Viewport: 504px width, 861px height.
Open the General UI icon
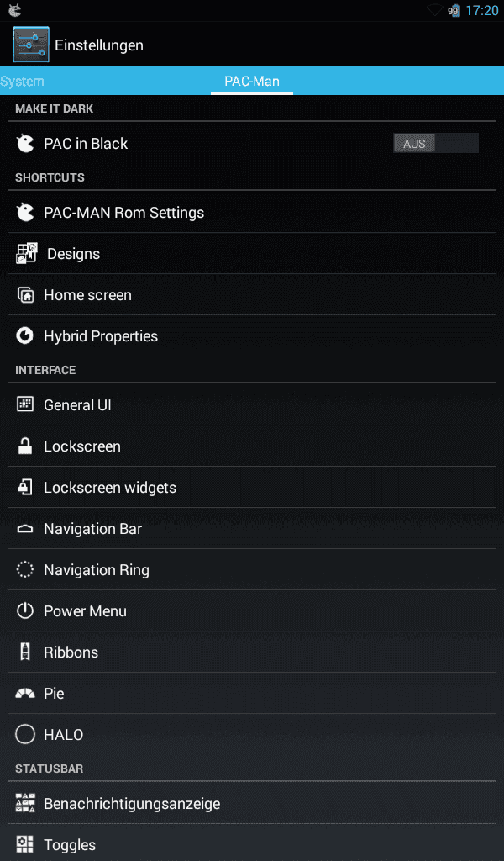click(x=24, y=404)
